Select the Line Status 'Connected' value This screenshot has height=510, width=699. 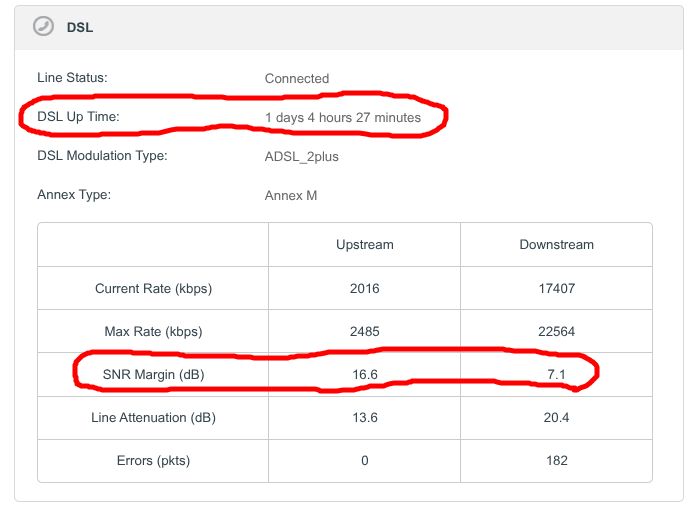[296, 78]
